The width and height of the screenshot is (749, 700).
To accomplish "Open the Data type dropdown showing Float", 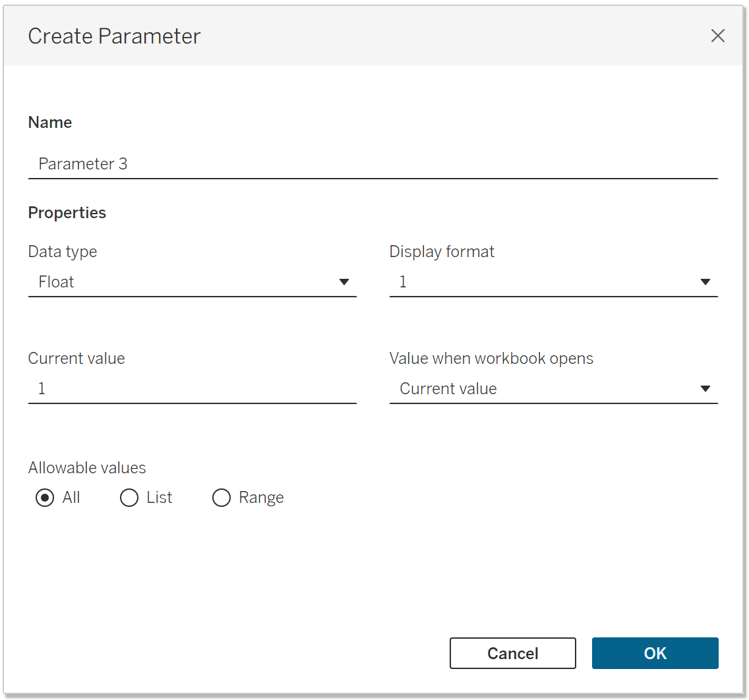I will [193, 282].
